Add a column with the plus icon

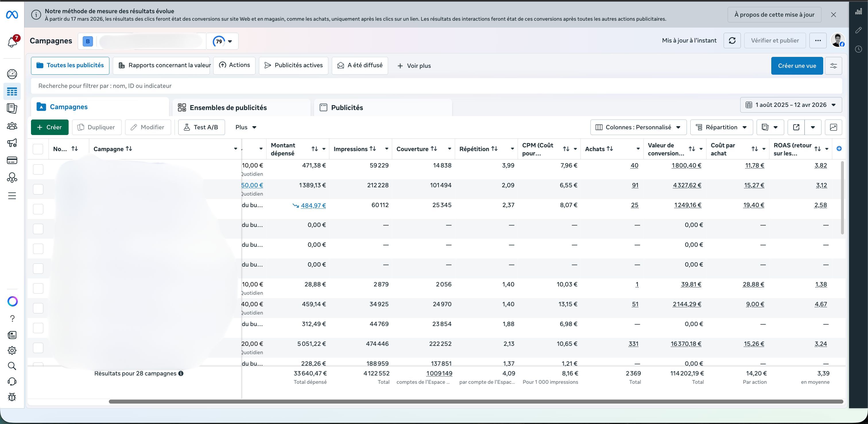pyautogui.click(x=839, y=149)
